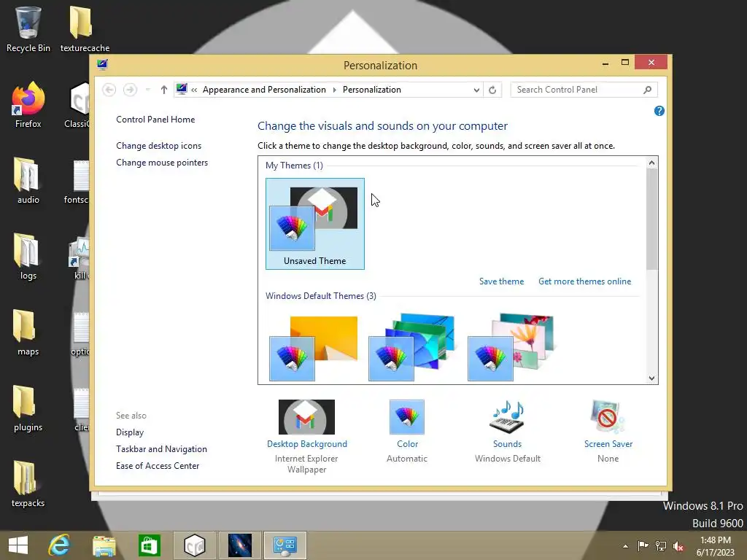Click the Forward navigation arrow
Viewport: 747px width, 560px height.
click(x=130, y=90)
